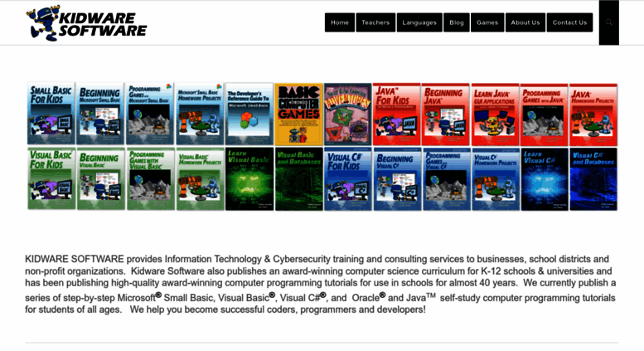The height and width of the screenshot is (351, 644).
Task: Select Programming Games with Microsoft Small Basic cover
Action: coord(149,114)
